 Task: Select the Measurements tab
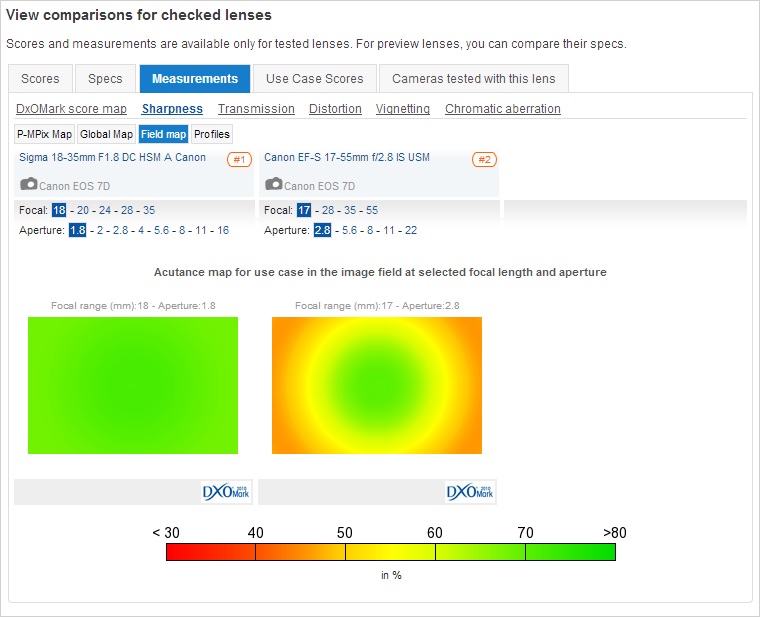coord(195,79)
